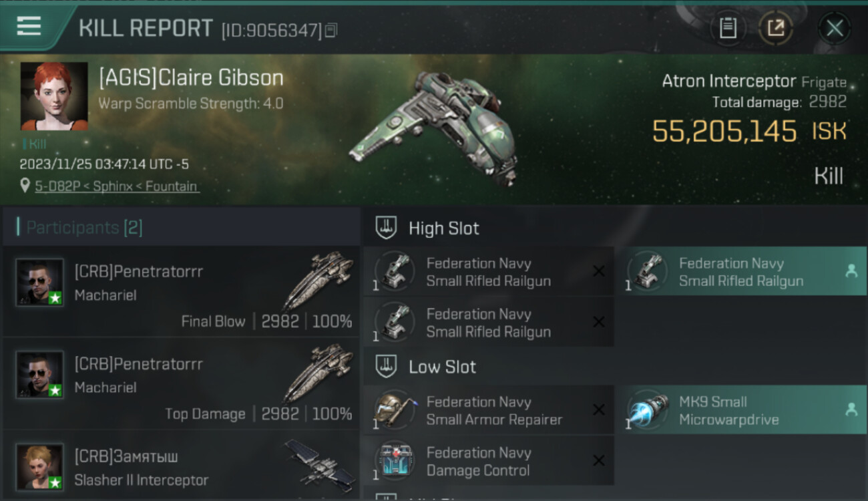868x501 pixels.
Task: Open the 5-D82P Sphinx Fountain location link
Action: tap(117, 186)
